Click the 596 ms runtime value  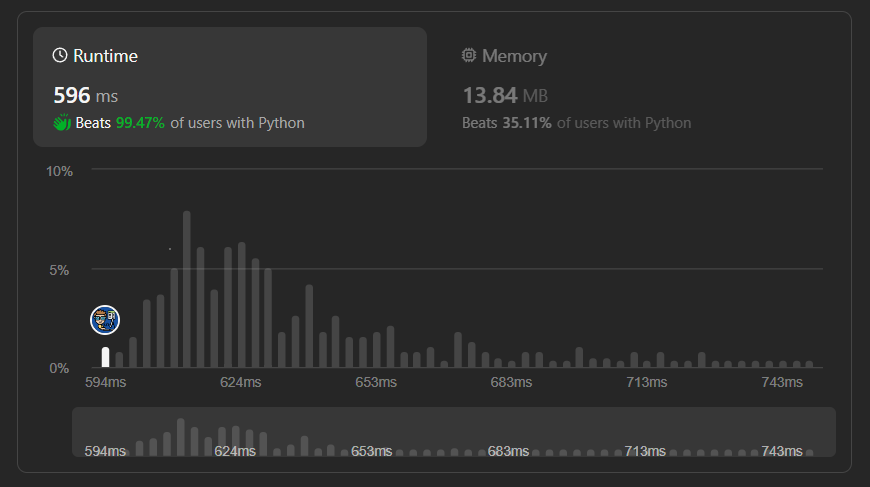(x=85, y=96)
